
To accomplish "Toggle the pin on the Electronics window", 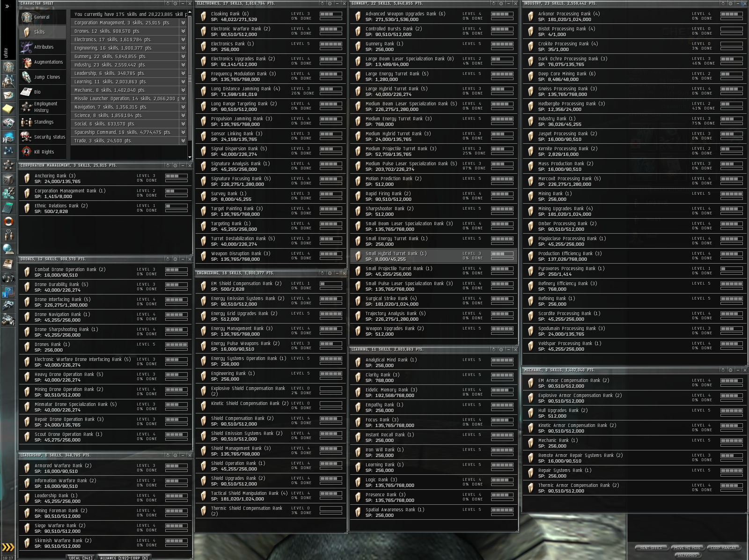I will 323,3.
